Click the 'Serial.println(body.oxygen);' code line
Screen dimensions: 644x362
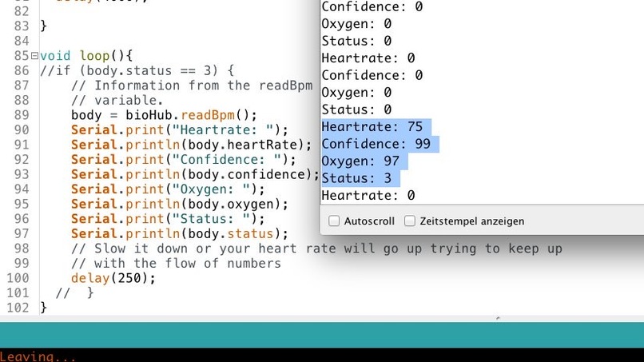pyautogui.click(x=180, y=204)
